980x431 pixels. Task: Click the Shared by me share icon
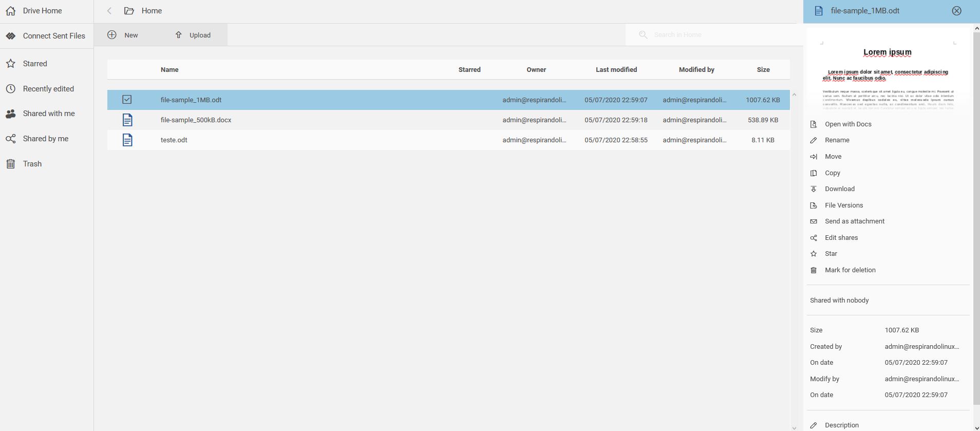coord(11,139)
